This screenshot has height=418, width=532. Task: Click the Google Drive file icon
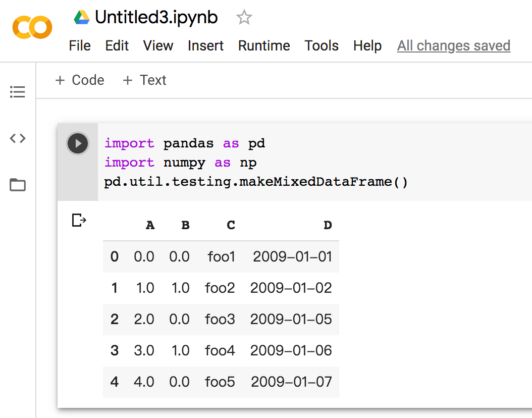click(82, 18)
